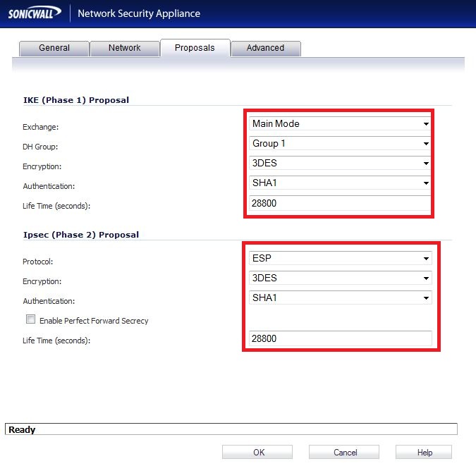This screenshot has width=476, height=466.
Task: Click the SonicWall logo
Action: (x=34, y=13)
